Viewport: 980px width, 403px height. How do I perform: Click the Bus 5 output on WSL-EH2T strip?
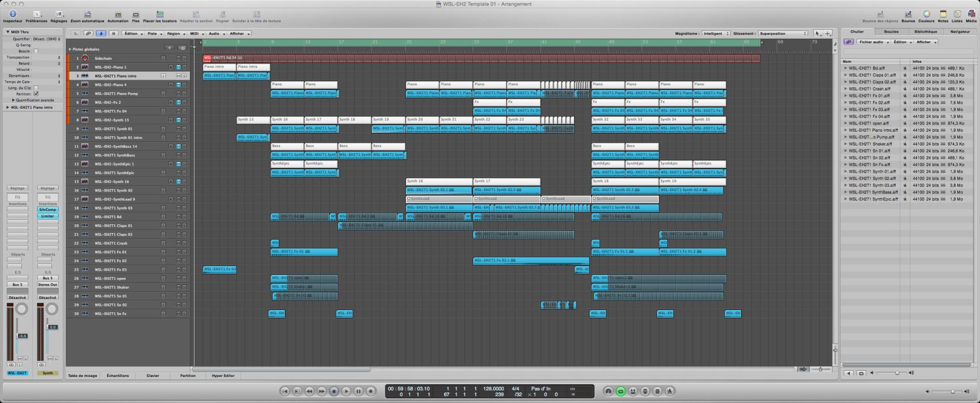pos(17,285)
